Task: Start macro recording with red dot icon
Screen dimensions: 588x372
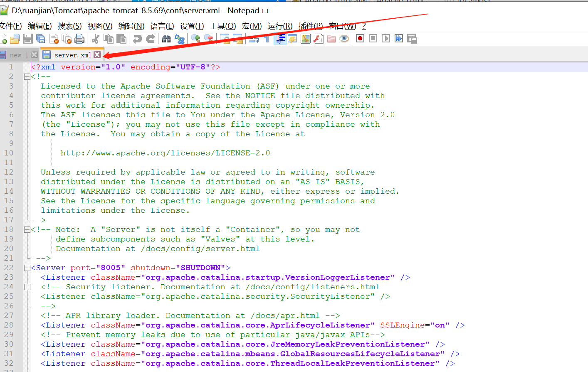Action: [360, 39]
